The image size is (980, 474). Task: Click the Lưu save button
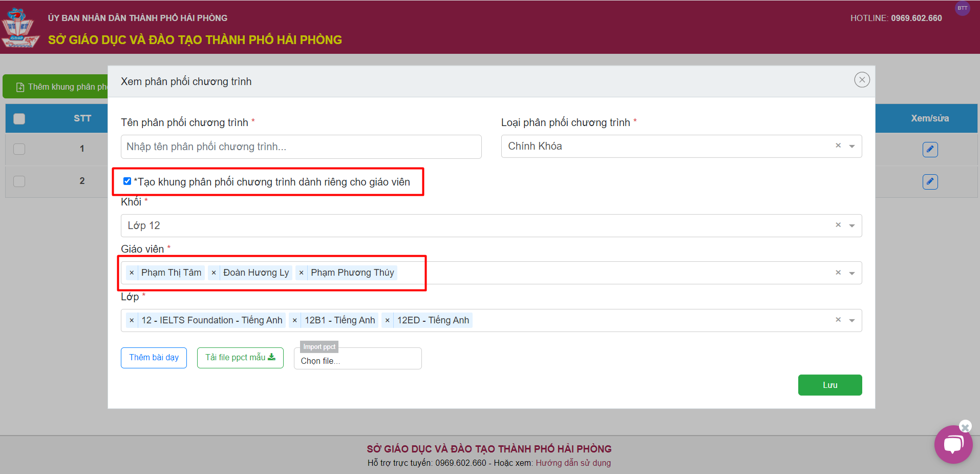(829, 385)
